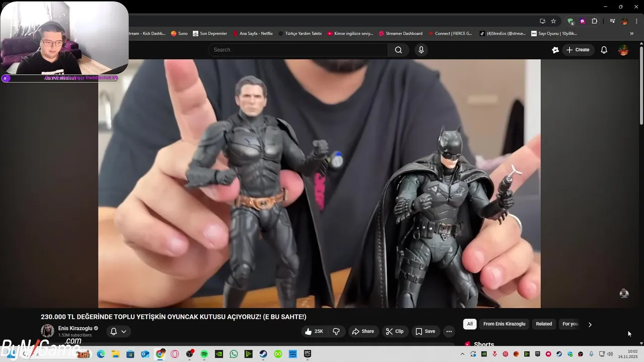Screen dimensions: 644x362
Task: Open WhatsApp from the taskbar
Action: (x=233, y=354)
